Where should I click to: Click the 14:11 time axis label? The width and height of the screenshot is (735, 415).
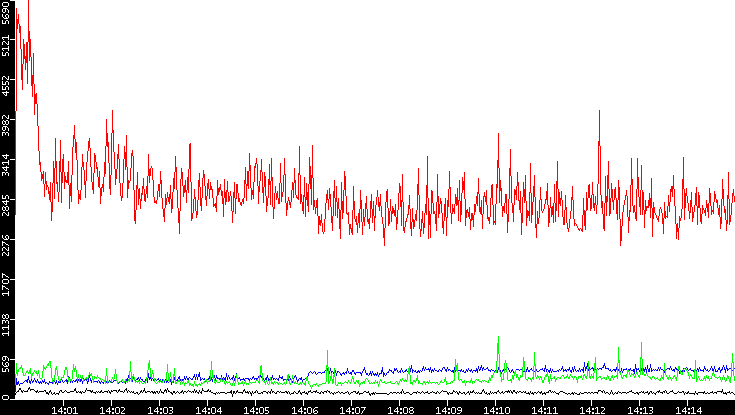click(544, 410)
